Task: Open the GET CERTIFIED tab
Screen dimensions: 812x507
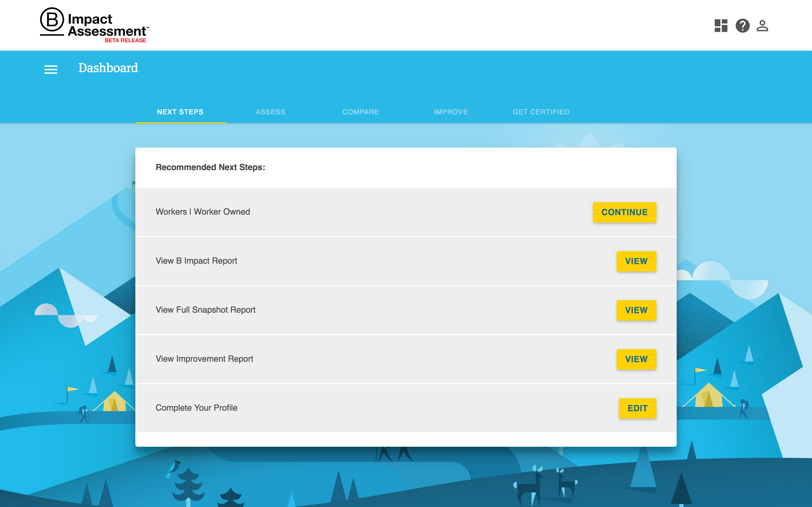Action: 540,112
